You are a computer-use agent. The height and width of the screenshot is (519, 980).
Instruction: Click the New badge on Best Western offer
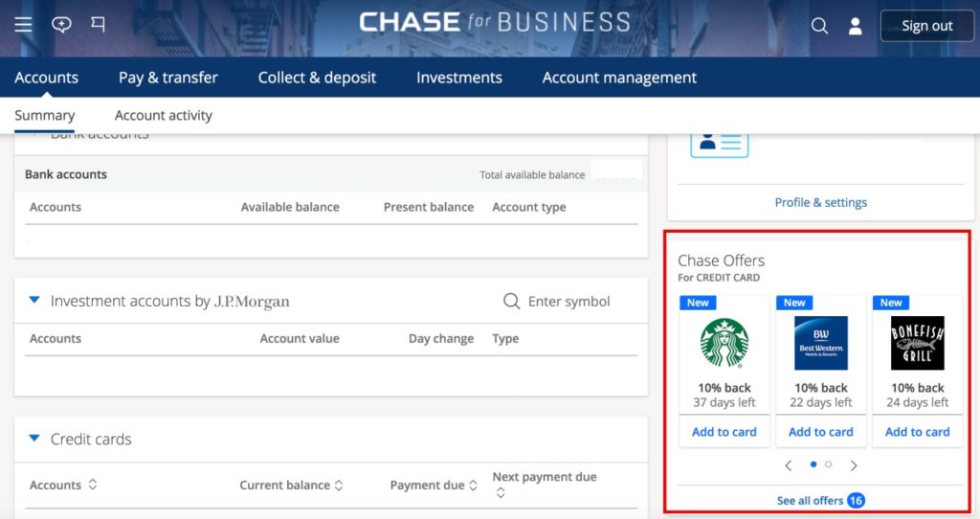click(x=794, y=303)
